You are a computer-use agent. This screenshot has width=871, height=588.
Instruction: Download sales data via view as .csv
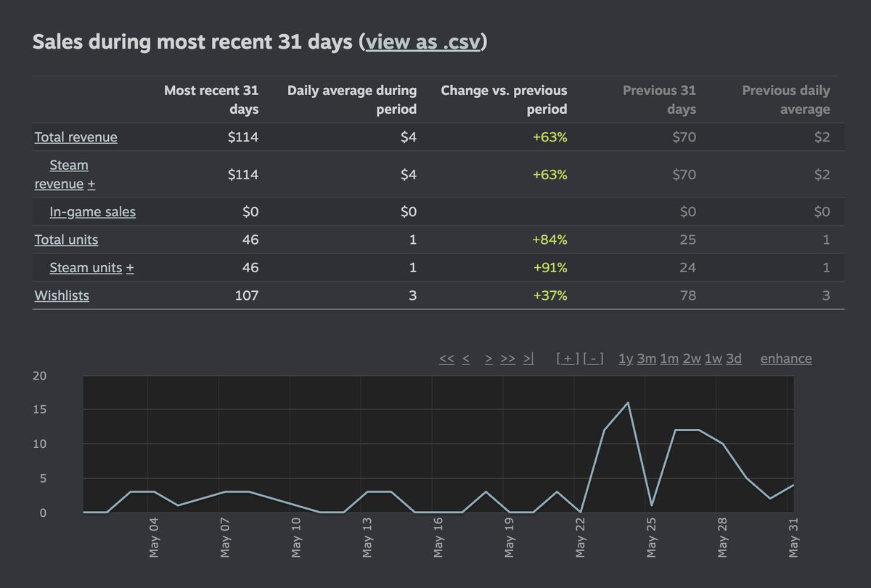[x=425, y=41]
